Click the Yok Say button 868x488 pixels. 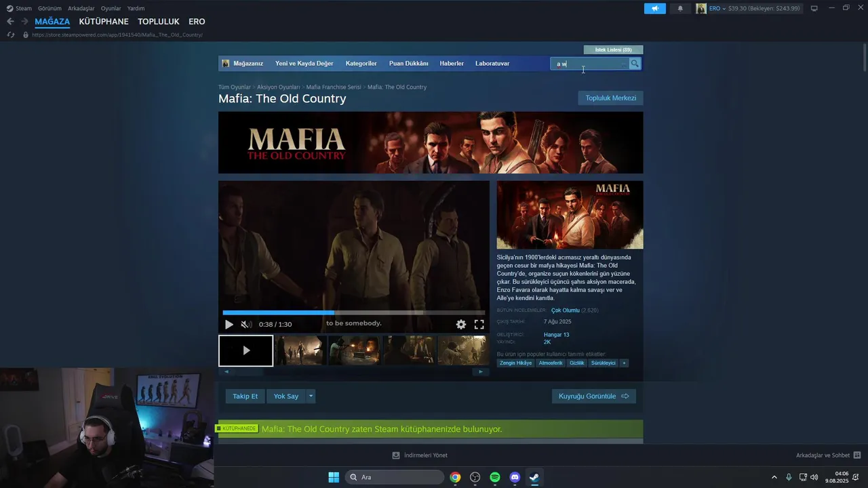coord(285,396)
